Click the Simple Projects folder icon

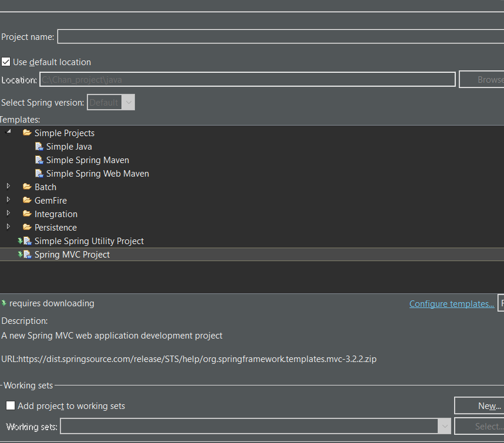pos(27,133)
